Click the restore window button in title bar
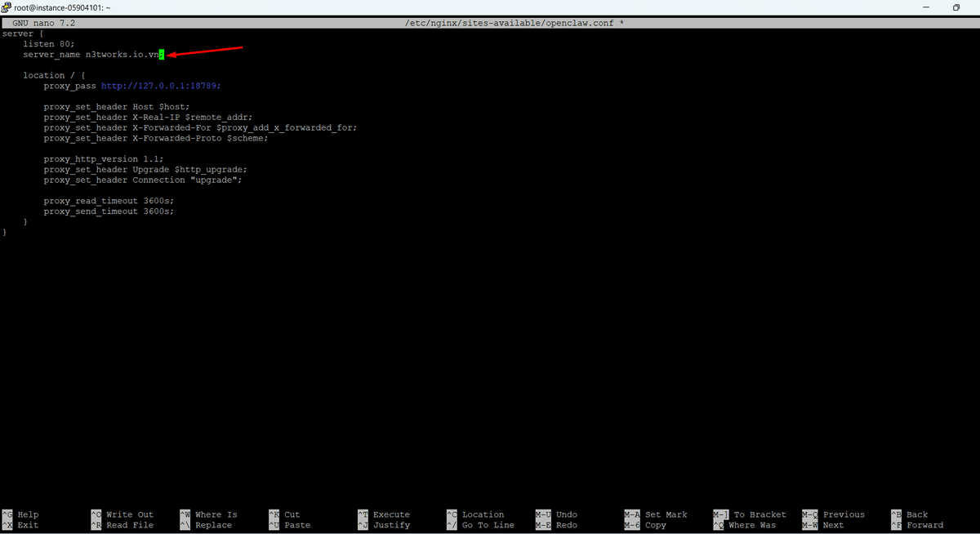Viewport: 980px width, 534px height. [956, 7]
